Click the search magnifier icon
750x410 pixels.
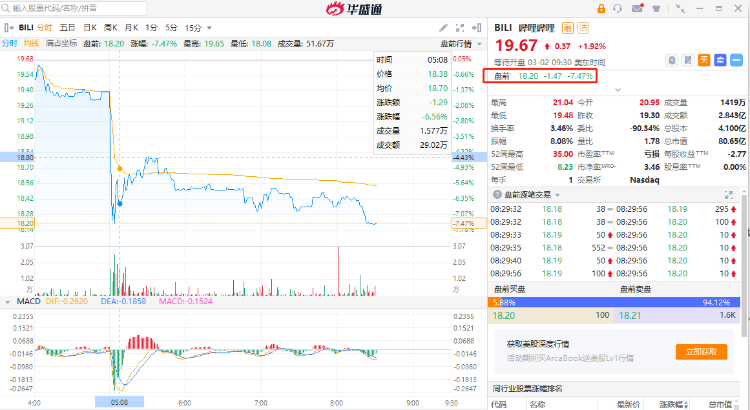coord(6,8)
